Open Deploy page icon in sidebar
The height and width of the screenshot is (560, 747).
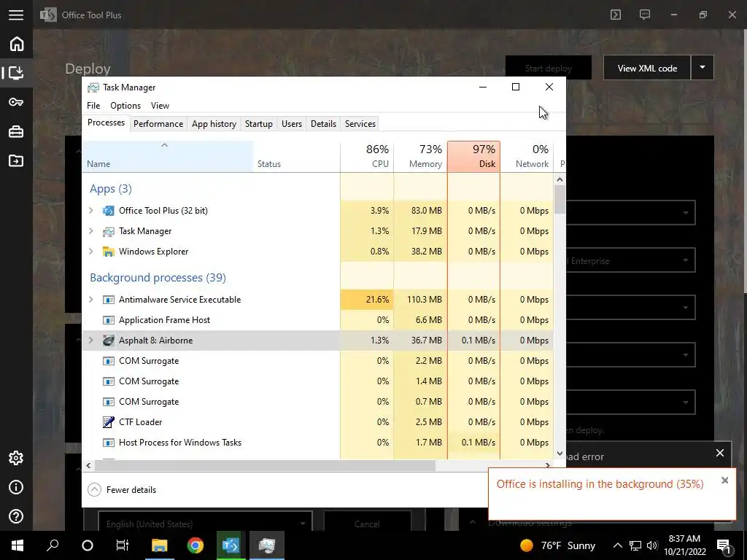tap(16, 73)
